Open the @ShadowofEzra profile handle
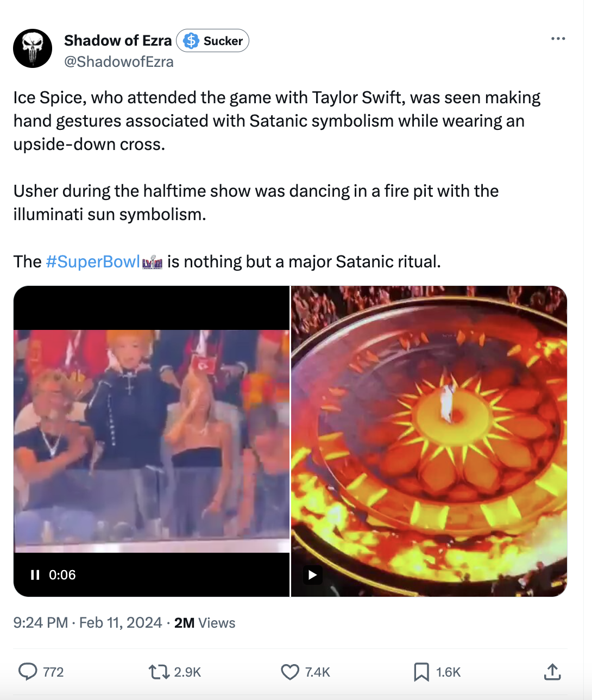The height and width of the screenshot is (700, 592). [118, 61]
